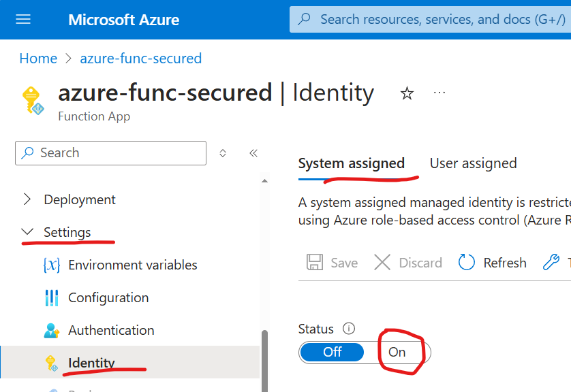Click the Configuration sliders icon
Screen dimensions: 571x392
(x=52, y=298)
